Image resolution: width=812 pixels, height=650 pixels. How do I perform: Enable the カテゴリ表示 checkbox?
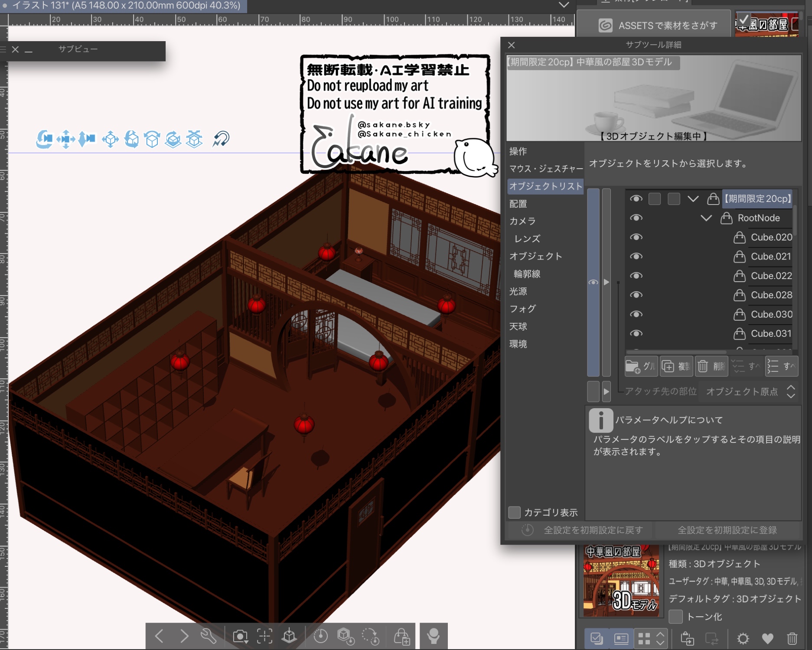click(514, 512)
